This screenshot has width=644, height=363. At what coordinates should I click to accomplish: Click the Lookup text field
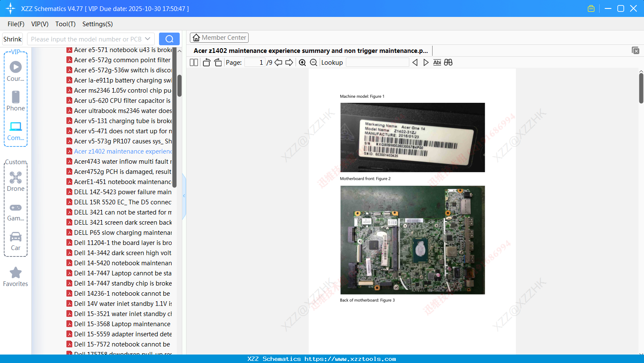[377, 63]
